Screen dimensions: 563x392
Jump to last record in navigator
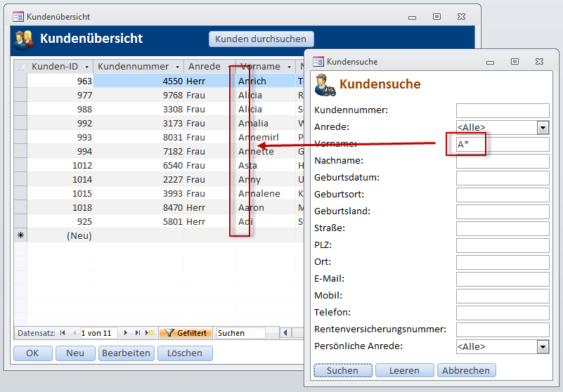[137, 333]
